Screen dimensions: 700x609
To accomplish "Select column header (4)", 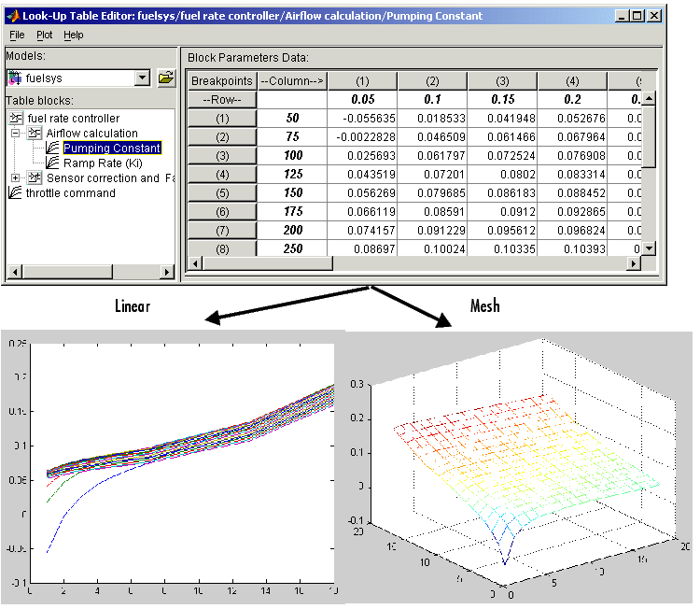I will click(573, 81).
